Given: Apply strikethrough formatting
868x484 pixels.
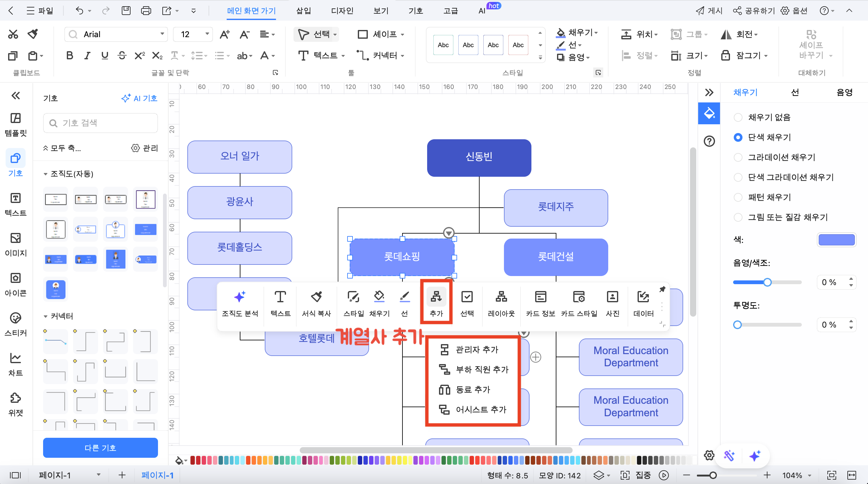Looking at the screenshot, I should pos(122,56).
